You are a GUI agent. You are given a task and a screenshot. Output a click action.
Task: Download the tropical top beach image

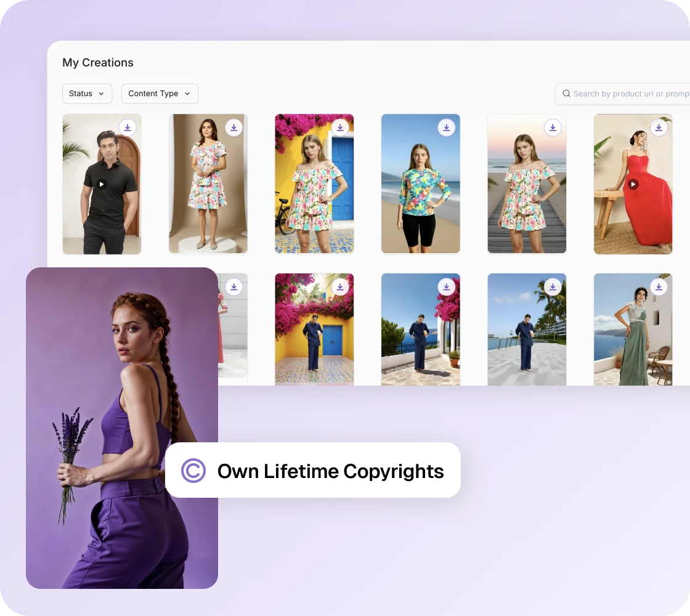(x=446, y=128)
